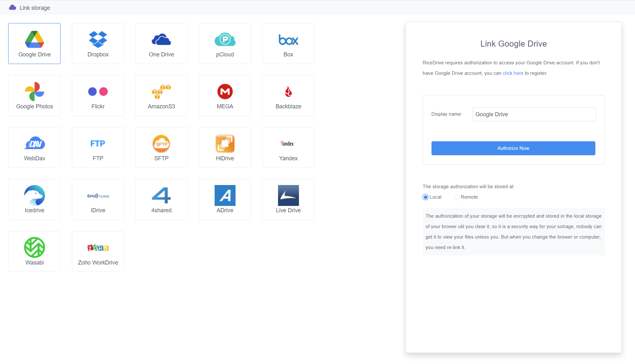Choose the 4shared number icon

coord(161,195)
